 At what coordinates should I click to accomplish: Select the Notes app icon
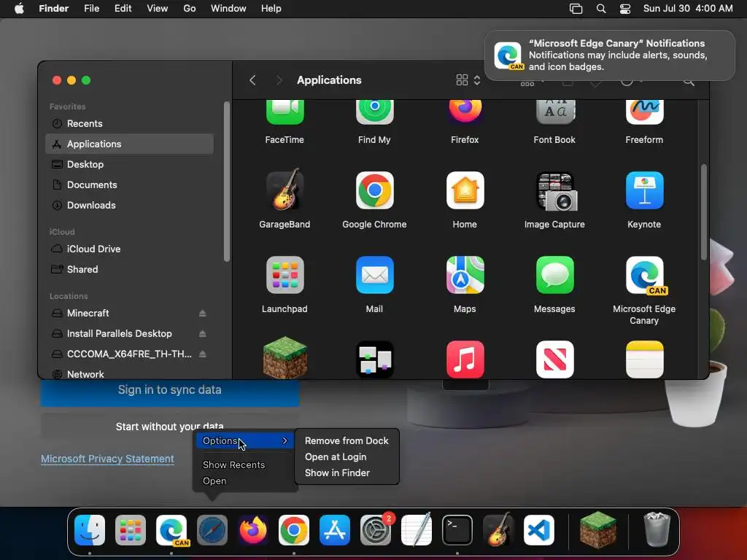[644, 359]
